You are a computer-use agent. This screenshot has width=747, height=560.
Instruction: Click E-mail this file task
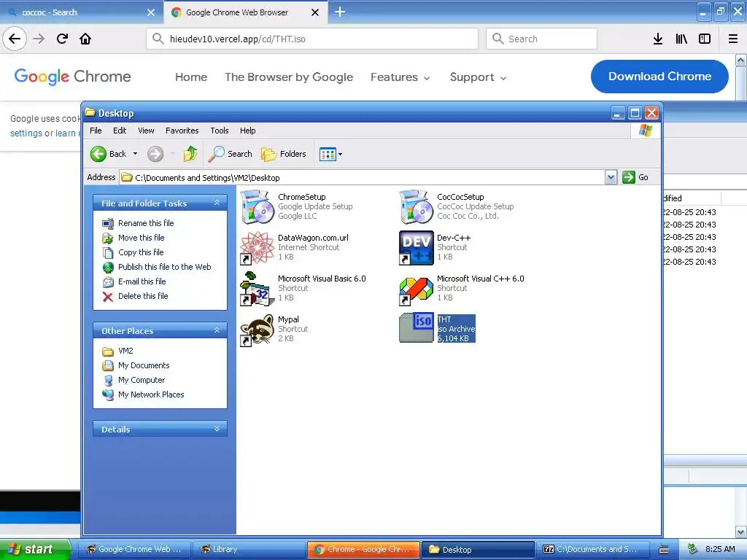click(x=142, y=281)
